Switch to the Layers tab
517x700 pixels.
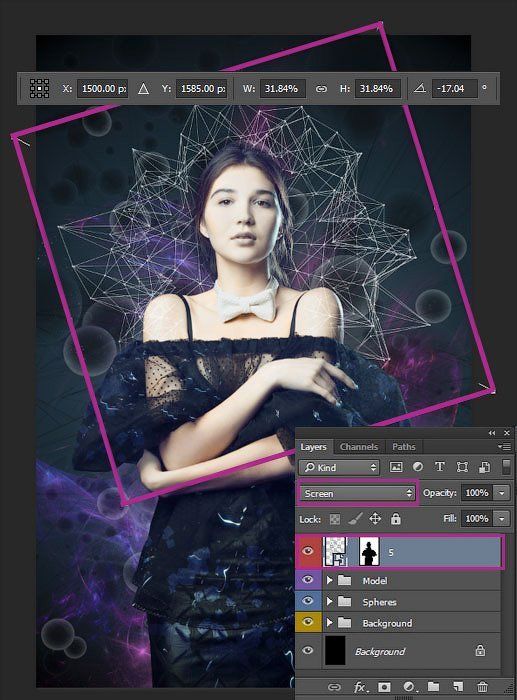click(x=313, y=447)
